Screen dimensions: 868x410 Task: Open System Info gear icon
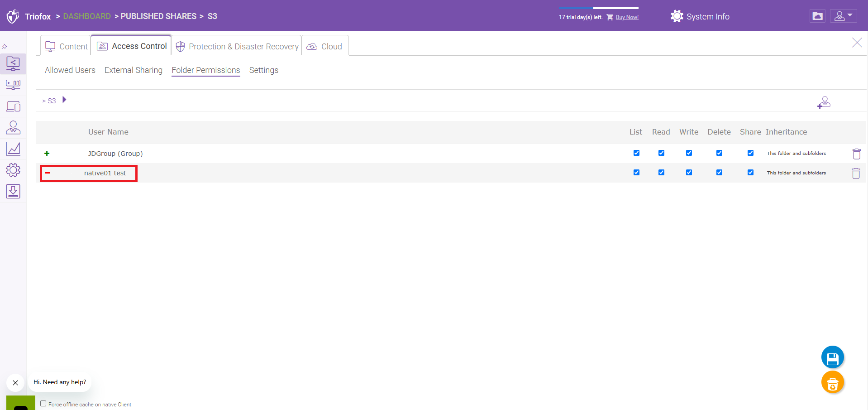pos(677,16)
